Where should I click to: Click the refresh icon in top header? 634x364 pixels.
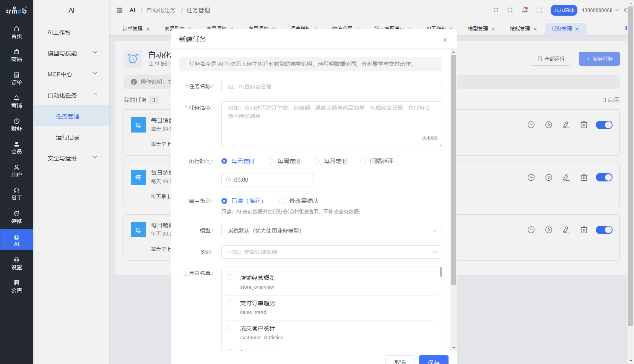pos(496,10)
